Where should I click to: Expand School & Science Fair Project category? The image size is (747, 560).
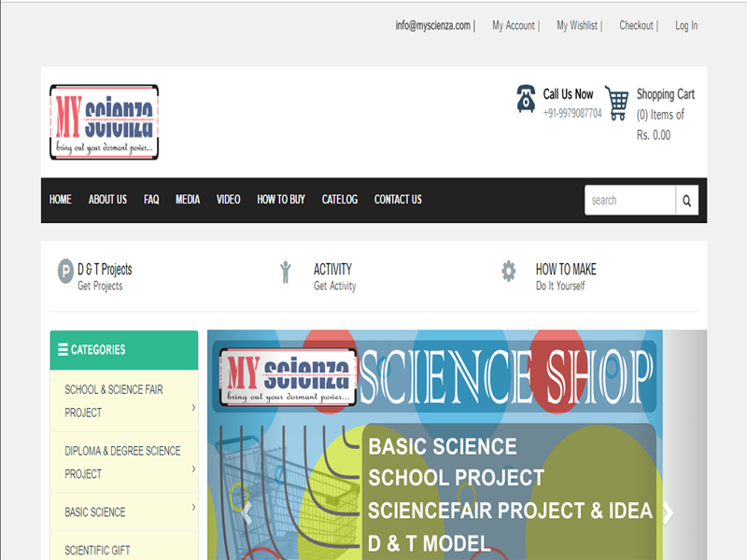coord(193,407)
